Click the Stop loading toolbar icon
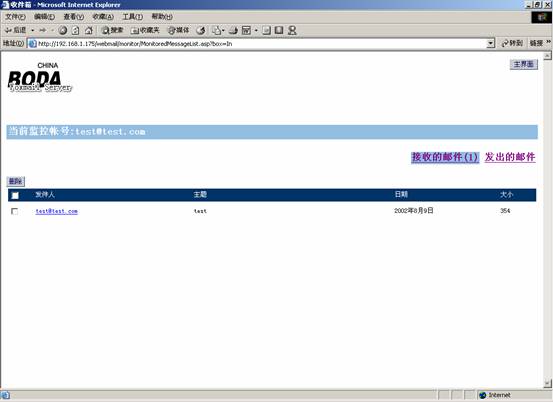 [63, 31]
